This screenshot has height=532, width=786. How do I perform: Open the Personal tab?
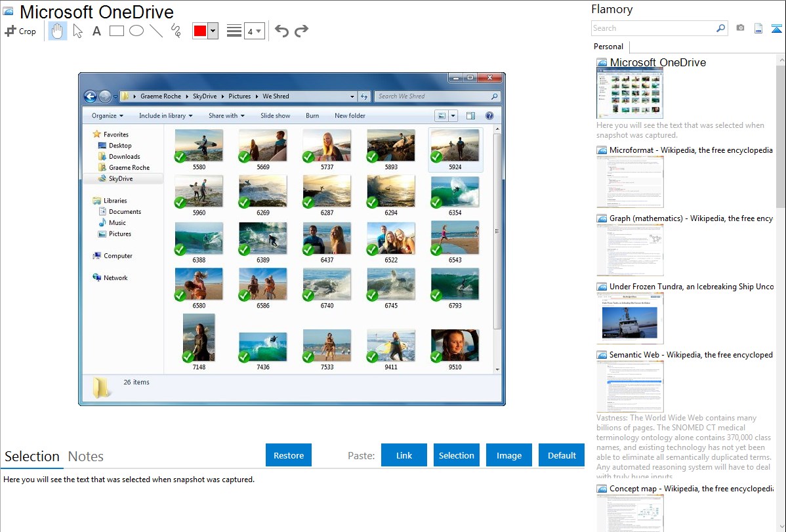[608, 47]
